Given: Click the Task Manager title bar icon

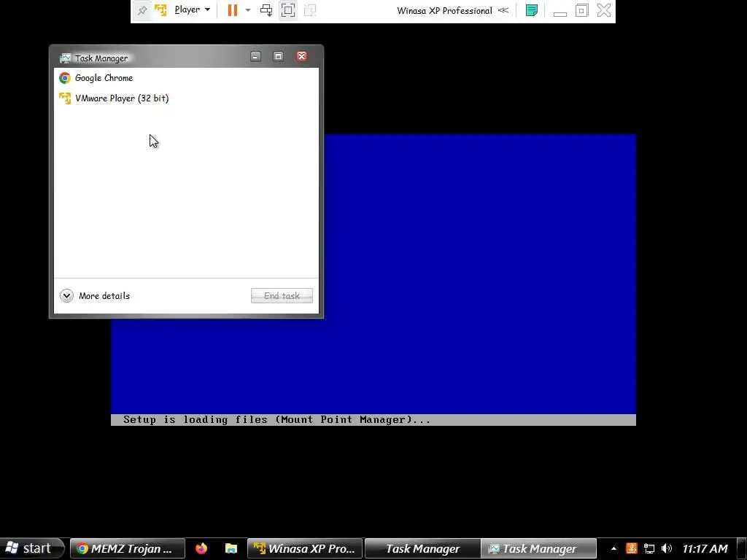Looking at the screenshot, I should tap(66, 58).
